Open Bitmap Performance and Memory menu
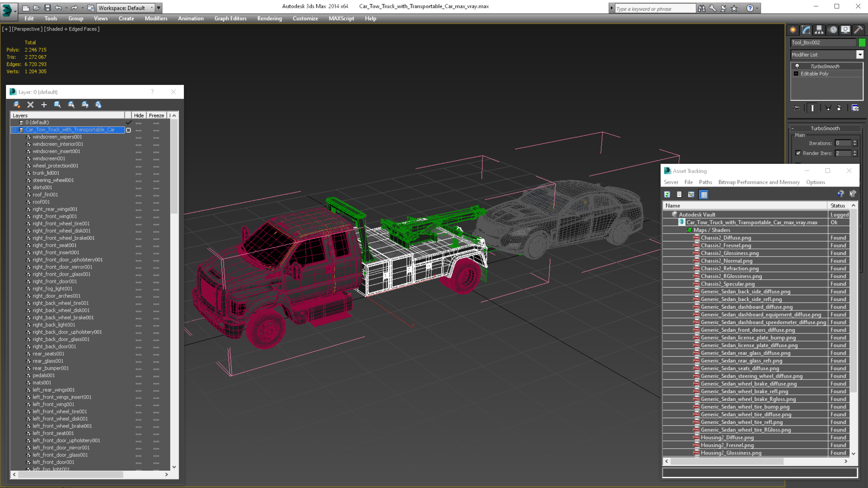This screenshot has height=488, width=868. (x=759, y=182)
